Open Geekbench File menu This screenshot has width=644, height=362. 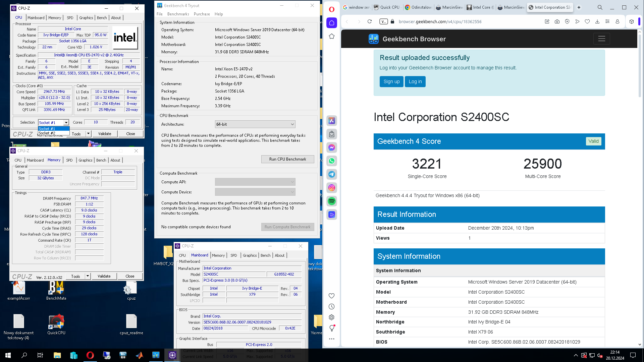click(160, 14)
